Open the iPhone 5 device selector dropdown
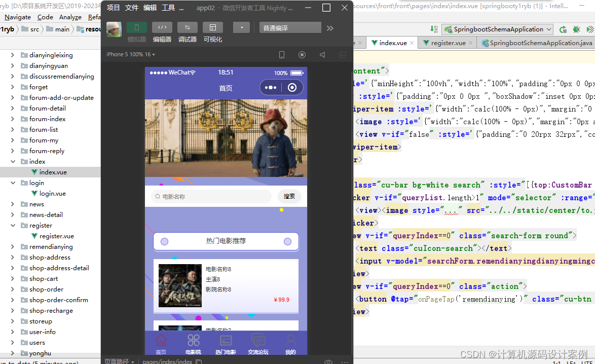The height and width of the screenshot is (364, 595). (131, 54)
